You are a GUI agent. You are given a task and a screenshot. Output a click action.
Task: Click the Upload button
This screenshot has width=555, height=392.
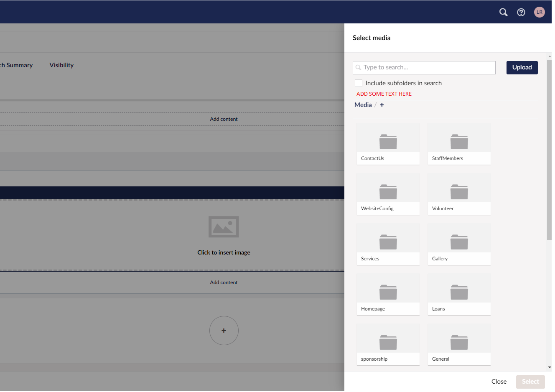(x=522, y=68)
